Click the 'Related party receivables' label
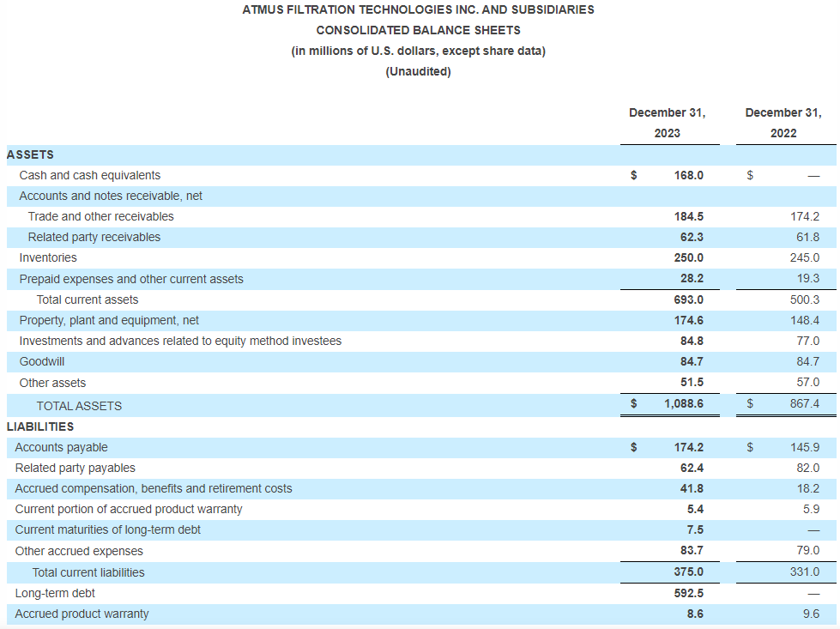Viewport: 840px width, 629px height. (94, 237)
